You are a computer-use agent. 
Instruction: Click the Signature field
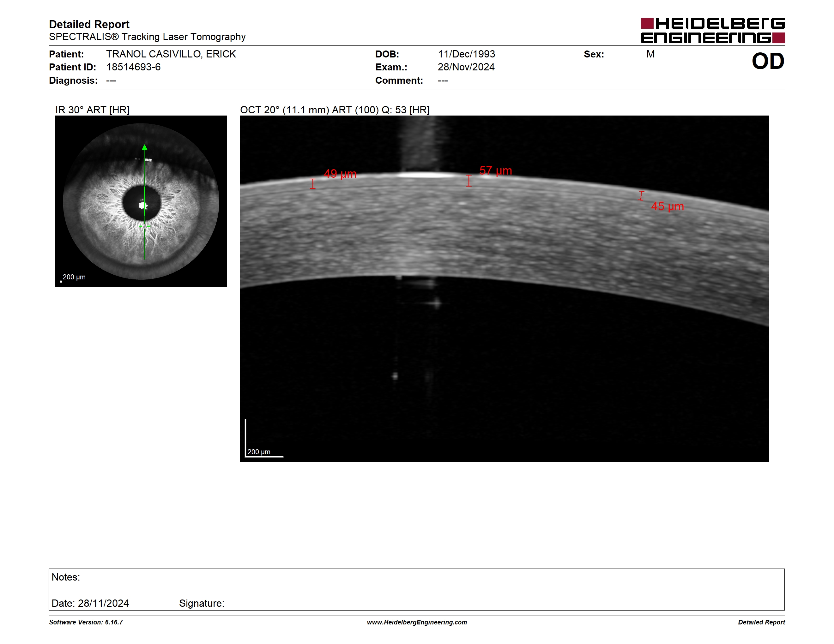(x=202, y=603)
